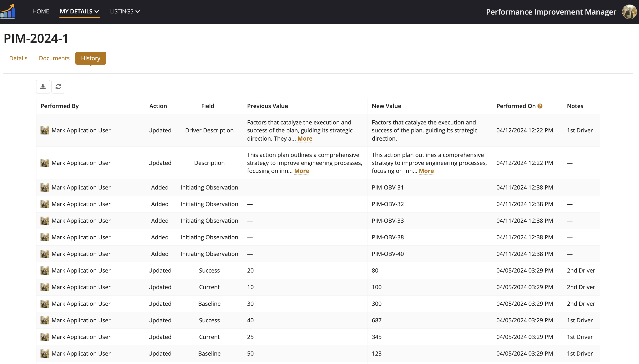Click 04/12/2024 12:22 PM in Driver Description row
Image resolution: width=639 pixels, height=364 pixels.
tap(525, 130)
